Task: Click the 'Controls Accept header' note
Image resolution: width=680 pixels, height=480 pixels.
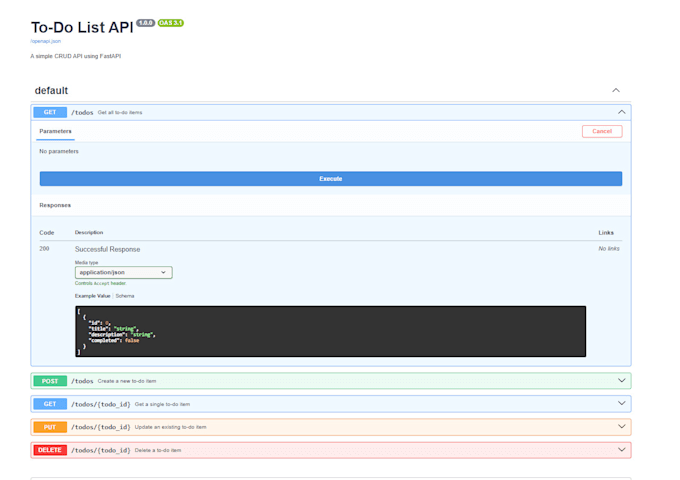Action: coord(100,283)
